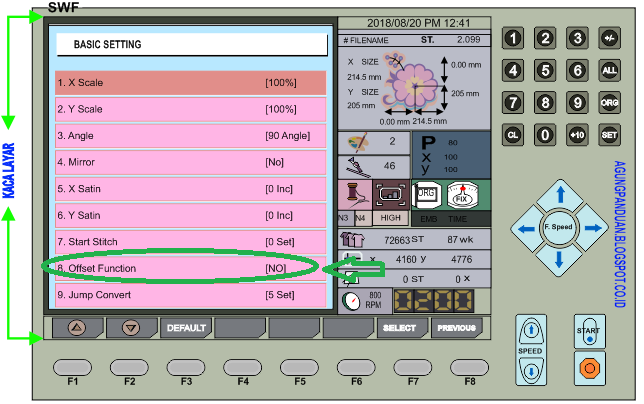The height and width of the screenshot is (404, 644).
Task: Hit the START button
Action: tap(589, 332)
